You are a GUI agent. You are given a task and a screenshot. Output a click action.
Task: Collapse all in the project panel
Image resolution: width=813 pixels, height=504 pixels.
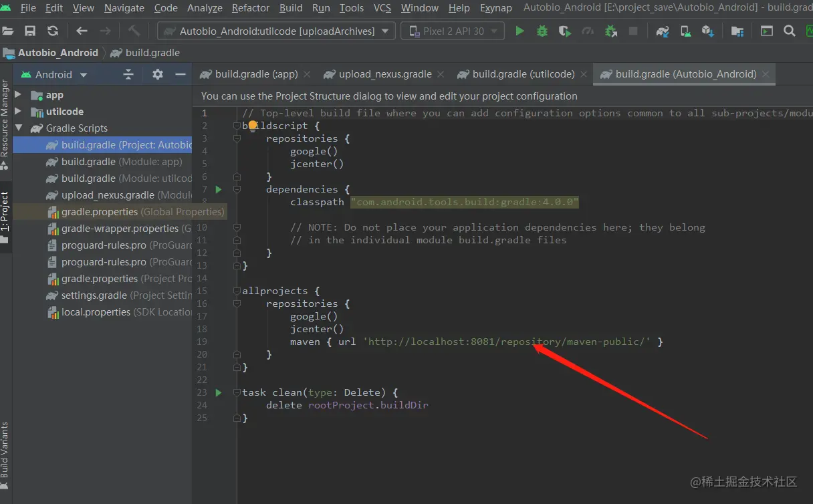click(x=128, y=75)
